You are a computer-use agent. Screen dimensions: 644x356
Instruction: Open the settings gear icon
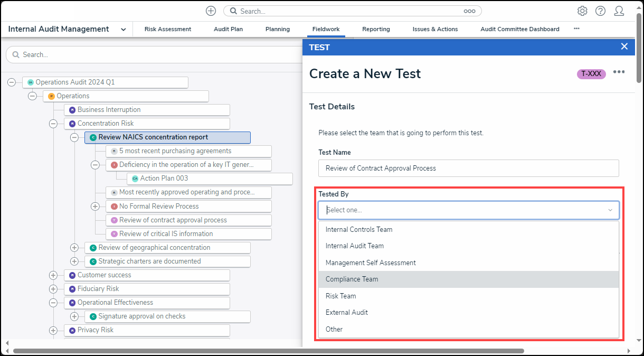(582, 11)
